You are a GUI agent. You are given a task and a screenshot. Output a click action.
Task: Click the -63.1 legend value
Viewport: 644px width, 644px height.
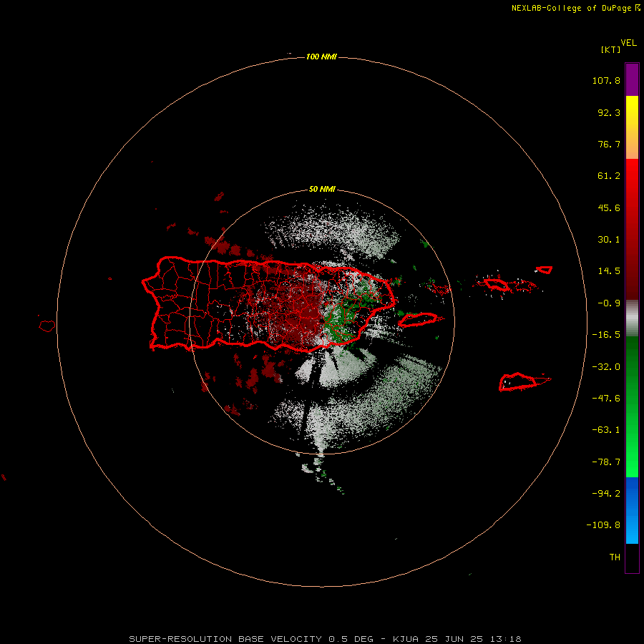(606, 430)
